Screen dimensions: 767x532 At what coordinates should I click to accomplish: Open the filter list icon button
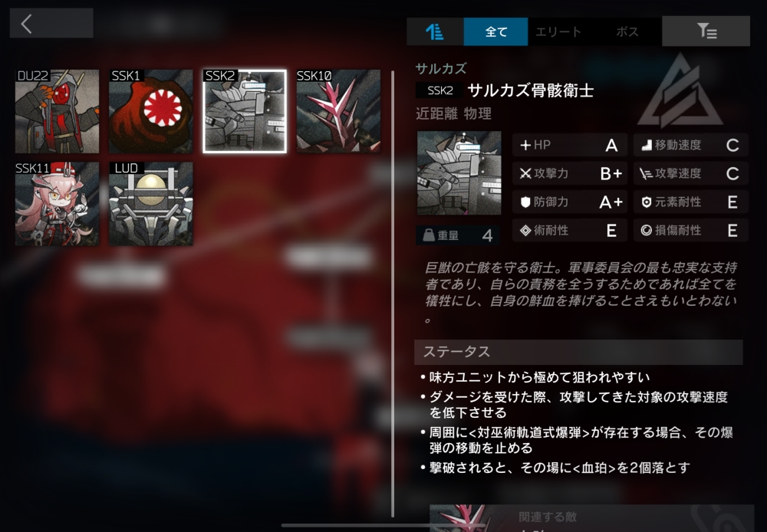click(706, 31)
